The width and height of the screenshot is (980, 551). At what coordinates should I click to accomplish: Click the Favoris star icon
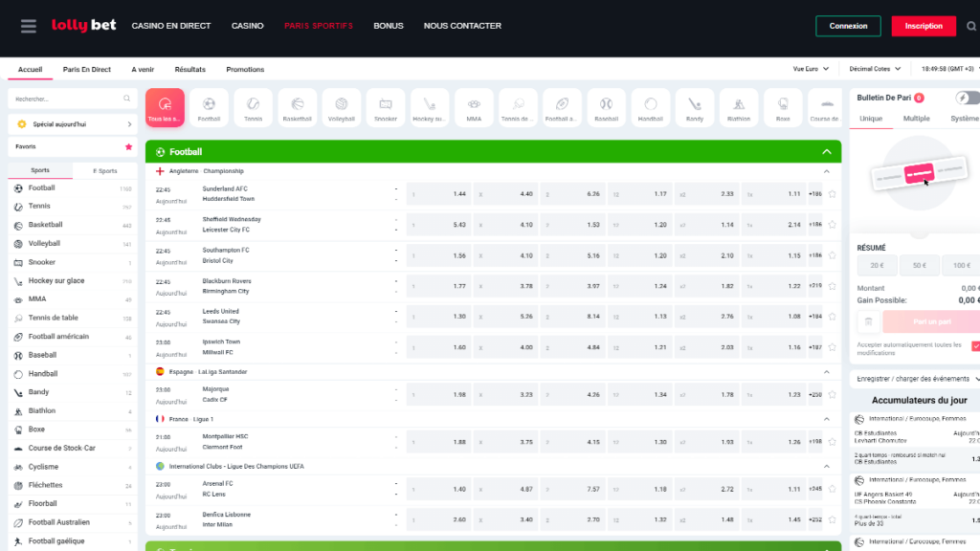point(129,146)
